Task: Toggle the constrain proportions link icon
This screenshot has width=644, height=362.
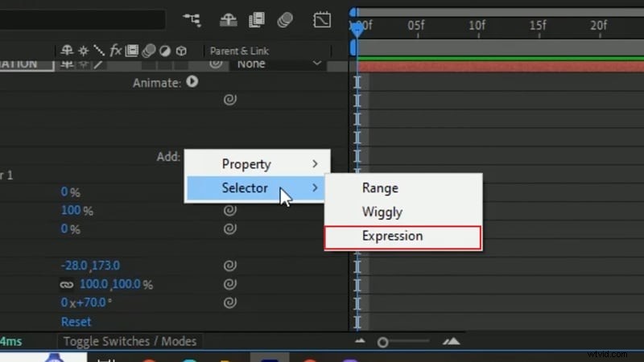Action: [x=67, y=284]
